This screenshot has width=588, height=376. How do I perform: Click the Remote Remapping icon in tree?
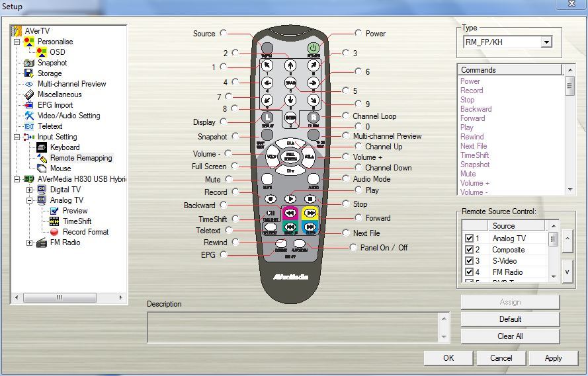42,158
